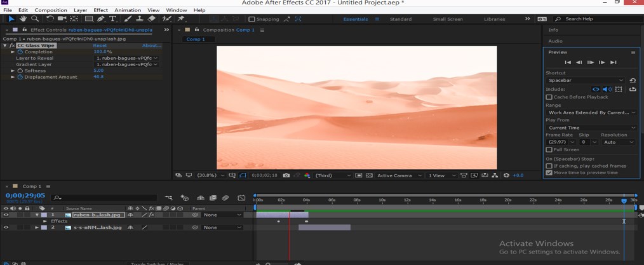Select the Hand tool
Image resolution: width=644 pixels, height=265 pixels.
point(23,19)
